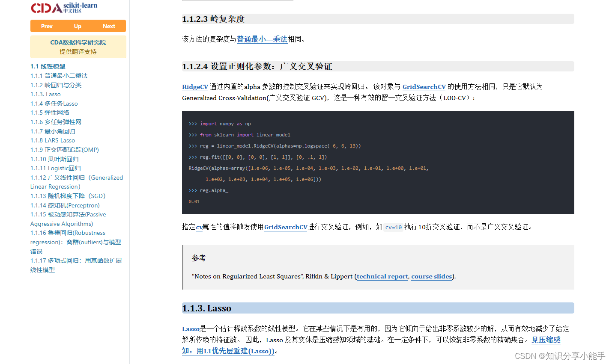This screenshot has height=364, width=612.
Task: Select sidebar item 1.1 线性模型
Action: click(48, 66)
